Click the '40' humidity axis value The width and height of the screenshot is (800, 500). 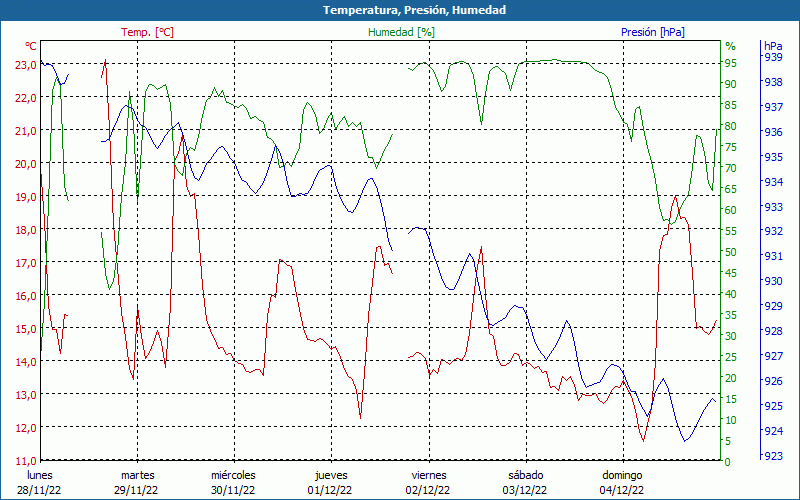[x=731, y=294]
